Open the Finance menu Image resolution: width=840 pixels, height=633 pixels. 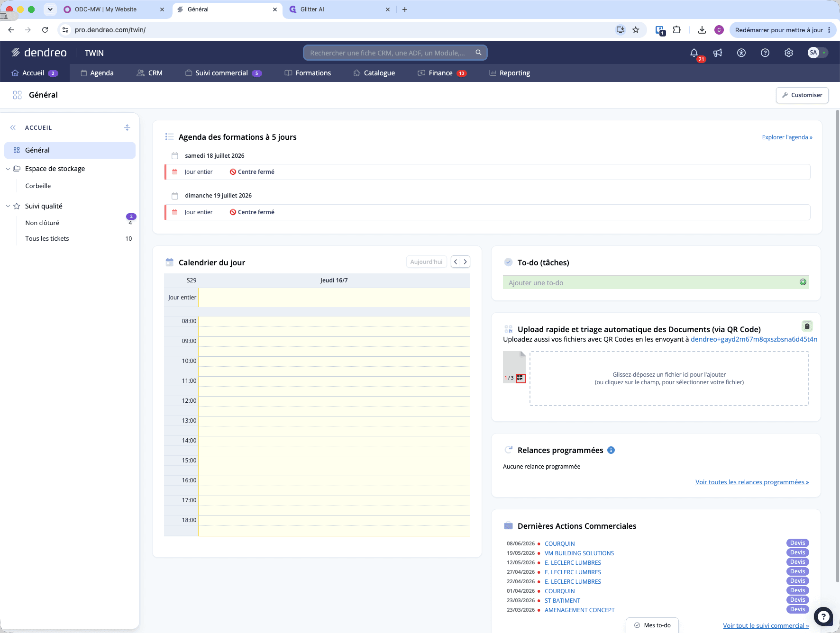(x=442, y=73)
